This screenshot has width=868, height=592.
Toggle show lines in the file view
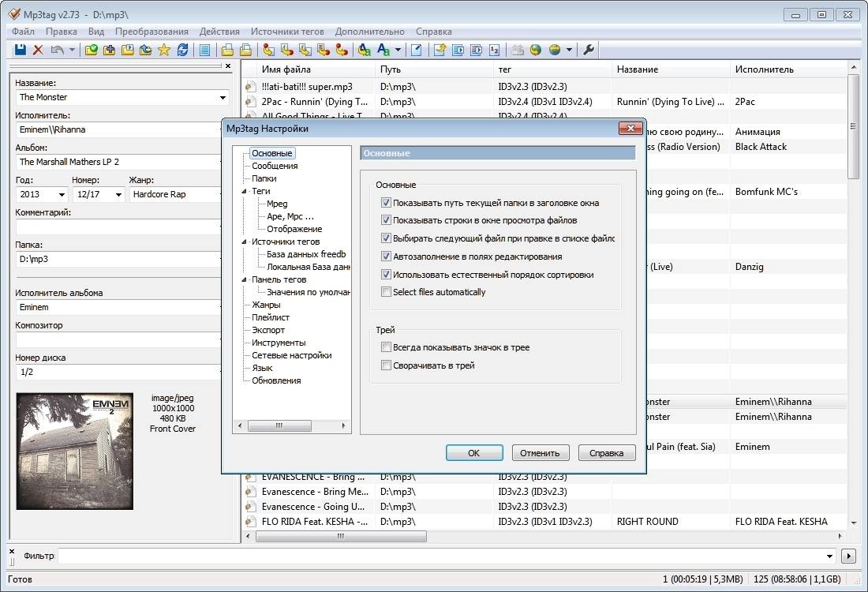pyautogui.click(x=386, y=220)
